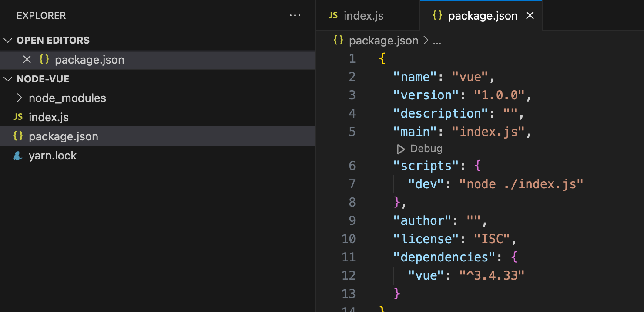Click JS icon on index.js tab
Viewport: 644px width, 312px height.
333,16
